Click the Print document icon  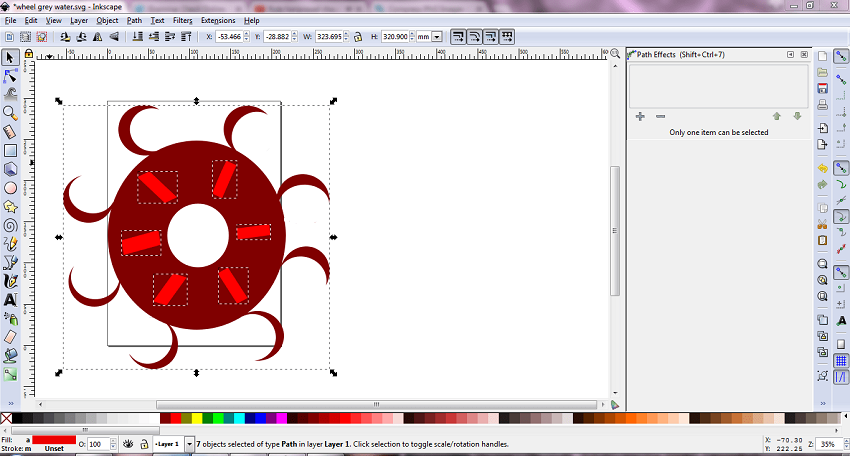822,105
